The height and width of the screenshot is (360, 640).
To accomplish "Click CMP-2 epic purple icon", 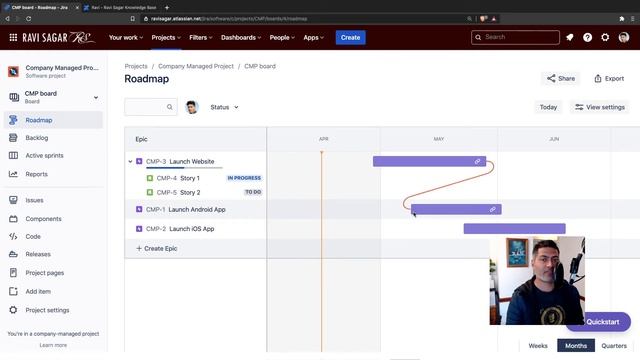I will click(139, 229).
